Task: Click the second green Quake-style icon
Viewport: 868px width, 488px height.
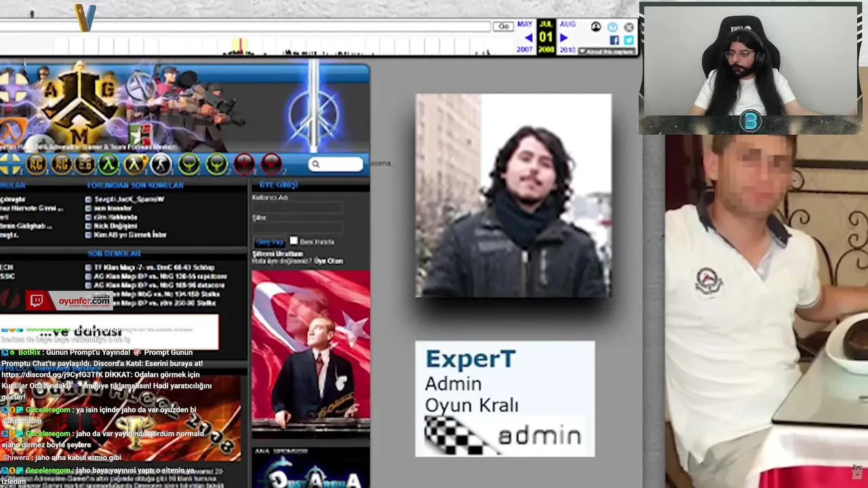Action: 216,163
